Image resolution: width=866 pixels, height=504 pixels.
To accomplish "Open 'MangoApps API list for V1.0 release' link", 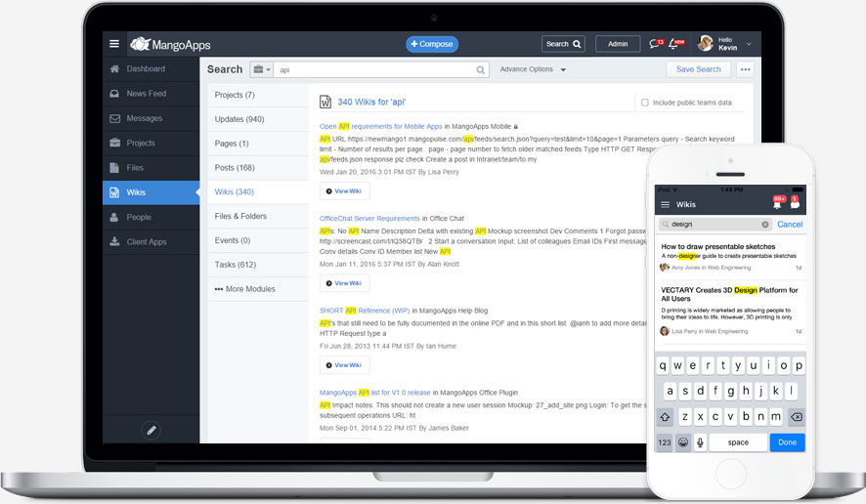I will (x=374, y=393).
